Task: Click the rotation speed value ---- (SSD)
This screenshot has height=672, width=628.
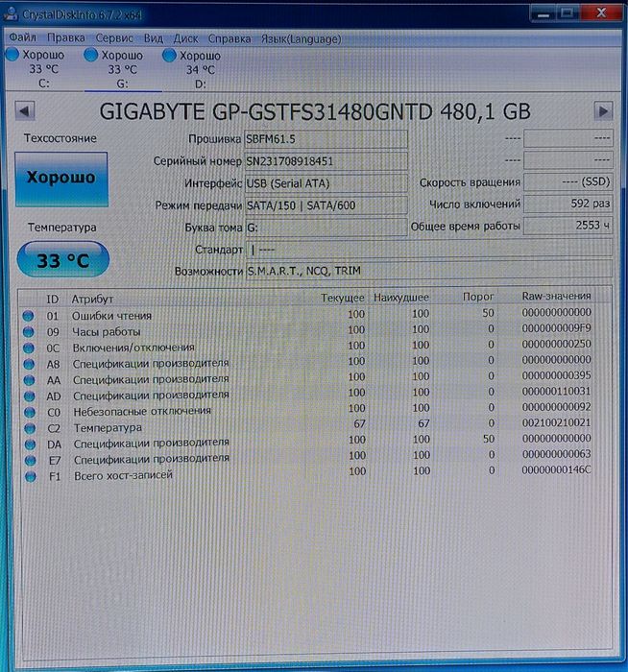Action: 568,181
